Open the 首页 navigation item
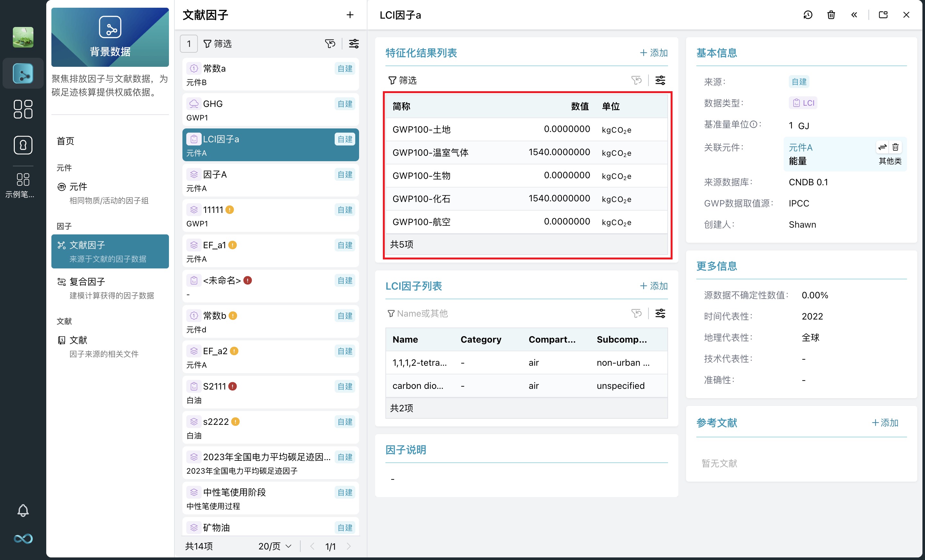The image size is (925, 560). coord(66,141)
